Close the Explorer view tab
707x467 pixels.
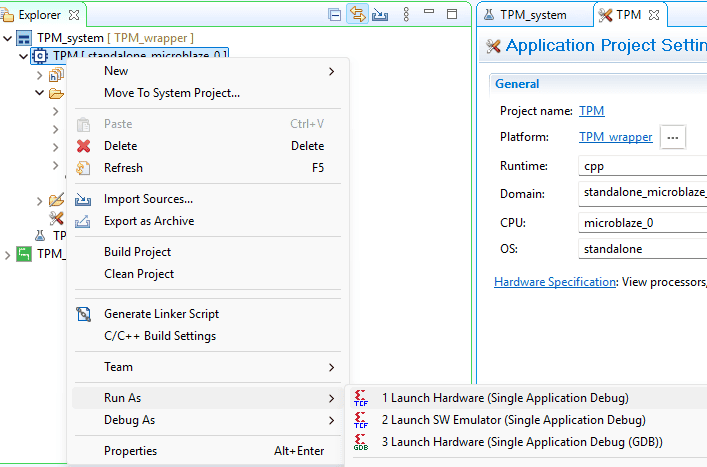pyautogui.click(x=75, y=15)
